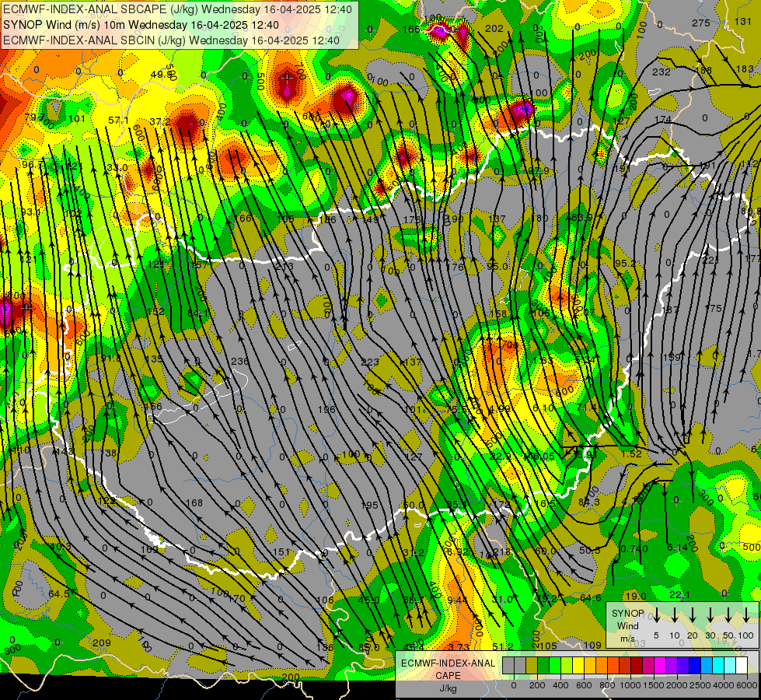Click the 6000 value on CAPE scale
Screen dimensions: 761x700
pyautogui.click(x=747, y=685)
